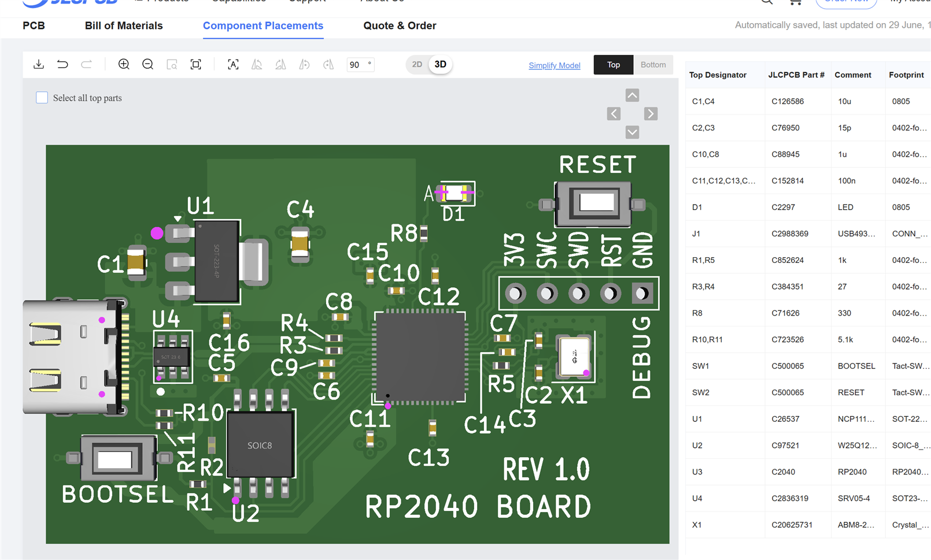Click the Top Designator column header
931x560 pixels.
point(718,75)
